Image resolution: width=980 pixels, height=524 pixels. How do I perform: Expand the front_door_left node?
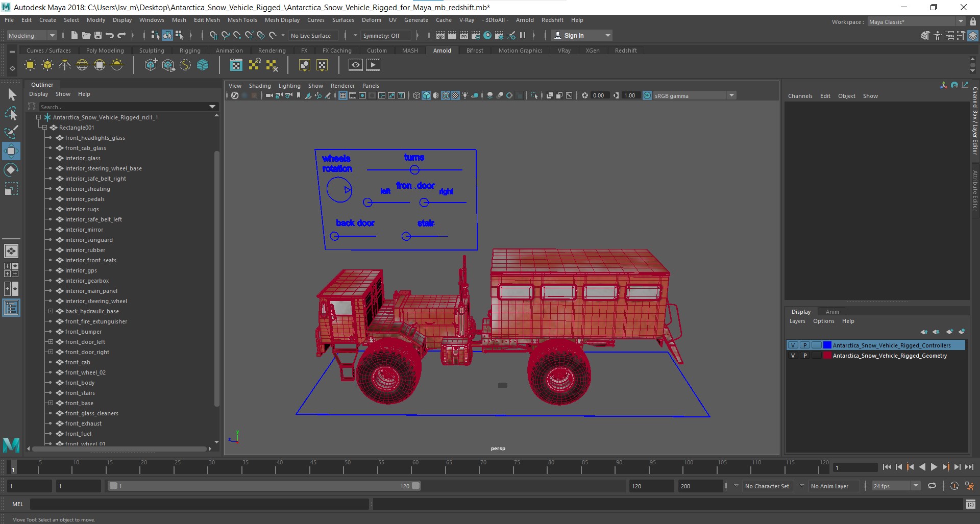pos(51,342)
